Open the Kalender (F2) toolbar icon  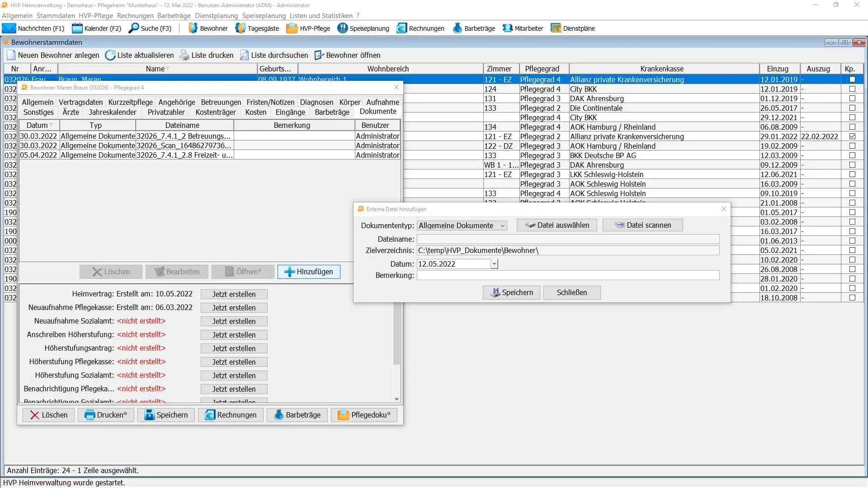click(77, 28)
